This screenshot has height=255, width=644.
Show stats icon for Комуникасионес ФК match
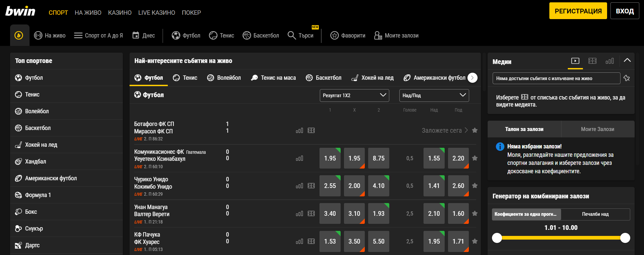click(299, 158)
